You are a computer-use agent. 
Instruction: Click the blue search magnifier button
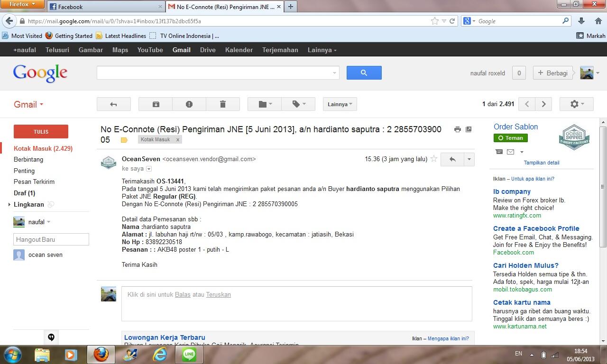(364, 73)
